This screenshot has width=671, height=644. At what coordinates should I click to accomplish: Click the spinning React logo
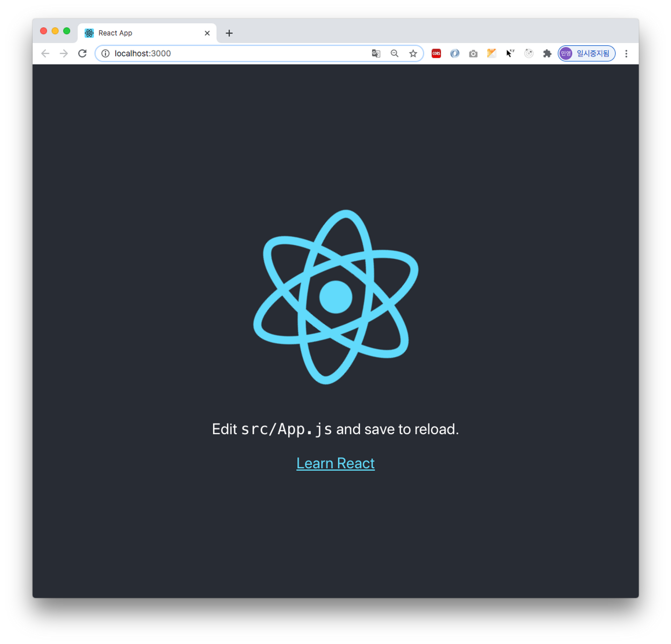click(335, 297)
